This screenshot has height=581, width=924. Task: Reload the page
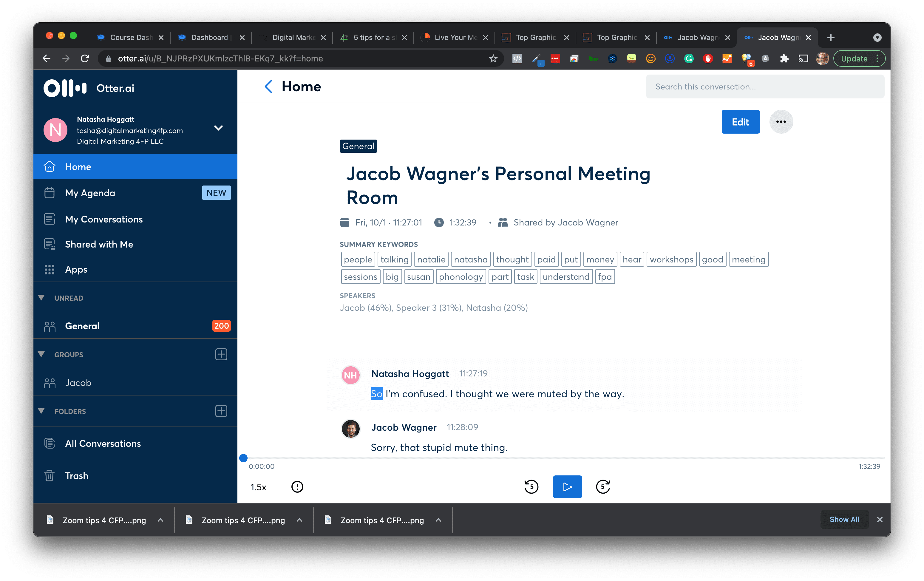coord(85,58)
